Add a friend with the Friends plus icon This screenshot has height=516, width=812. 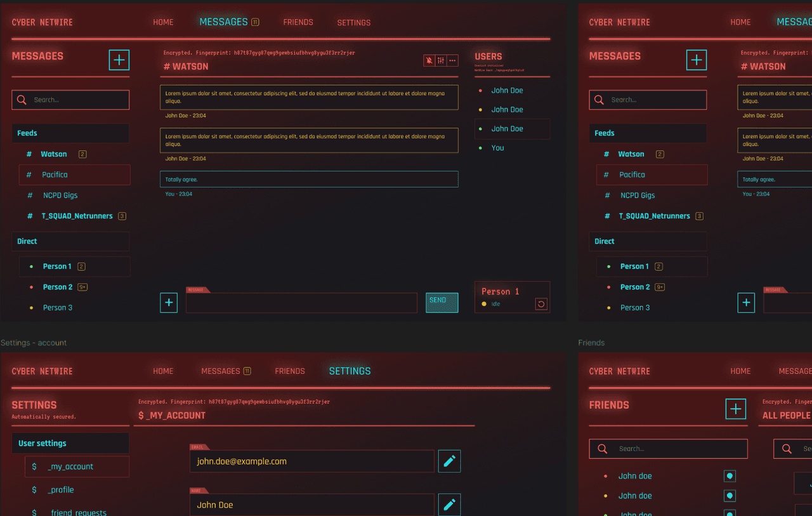[735, 409]
